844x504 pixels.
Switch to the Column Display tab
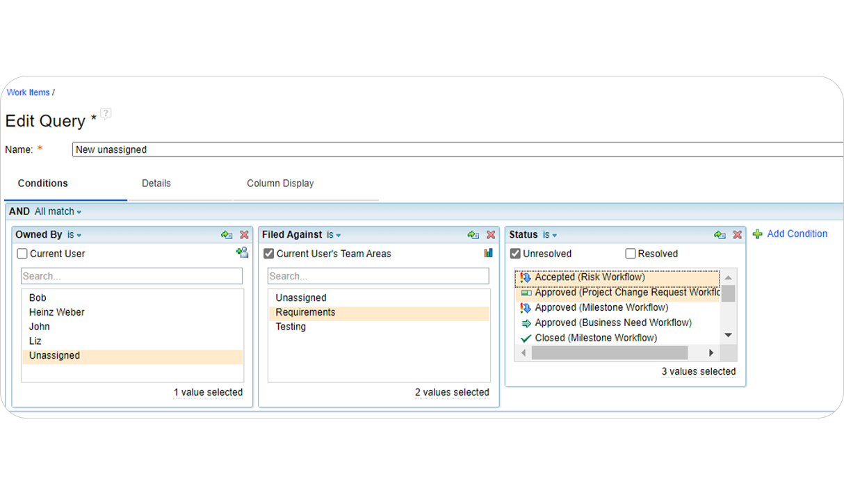(280, 184)
